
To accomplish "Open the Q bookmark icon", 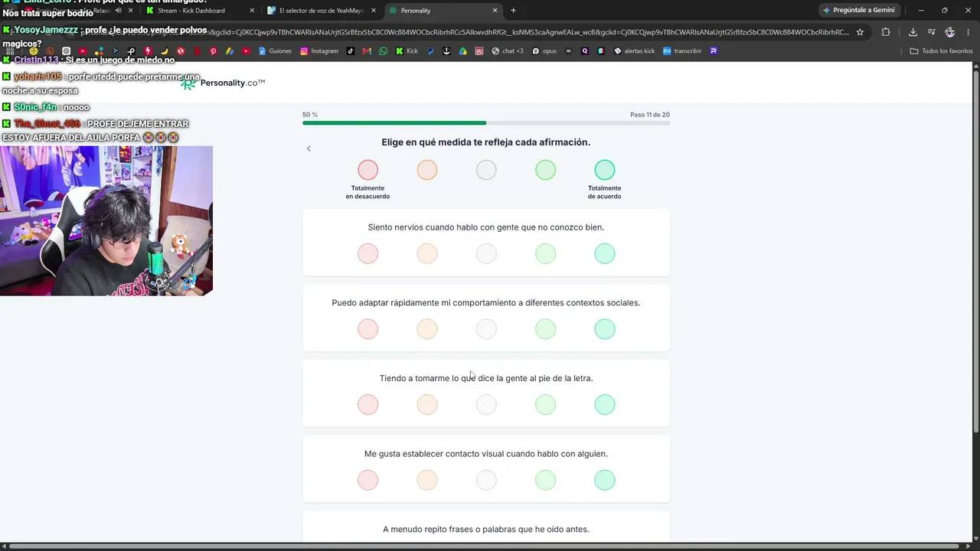I will click(585, 51).
